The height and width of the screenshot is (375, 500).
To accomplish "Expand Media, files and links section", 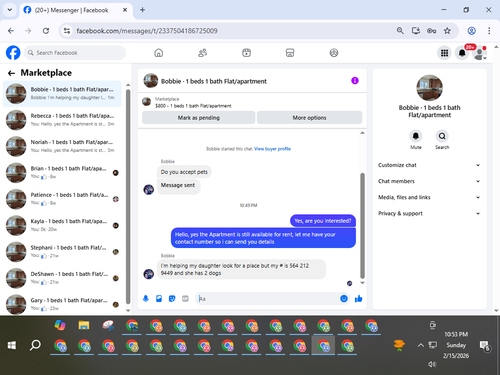I will 429,197.
